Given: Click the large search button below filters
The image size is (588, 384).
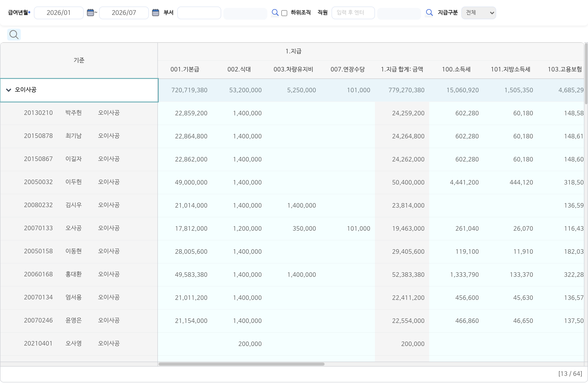Looking at the screenshot, I should pyautogui.click(x=14, y=35).
